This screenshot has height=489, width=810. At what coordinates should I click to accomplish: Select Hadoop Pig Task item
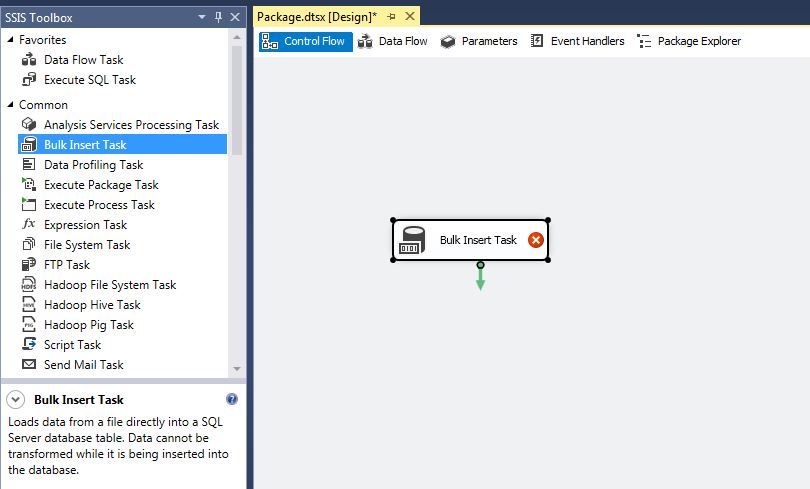[x=89, y=325]
